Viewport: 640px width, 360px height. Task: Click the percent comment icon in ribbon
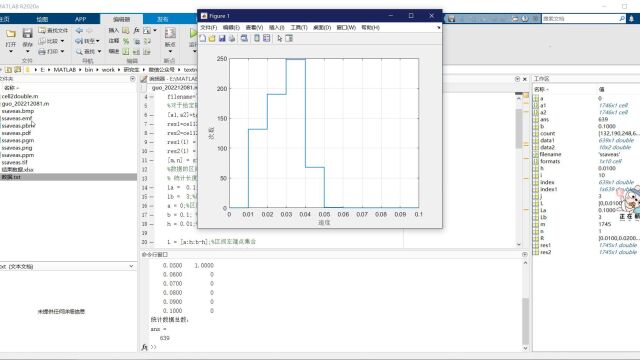pos(126,41)
